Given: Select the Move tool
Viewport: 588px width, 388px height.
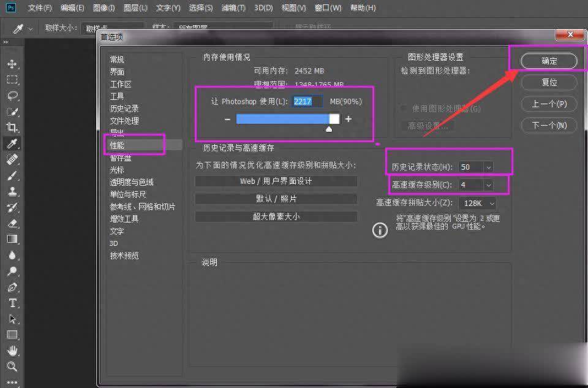Looking at the screenshot, I should pyautogui.click(x=12, y=64).
